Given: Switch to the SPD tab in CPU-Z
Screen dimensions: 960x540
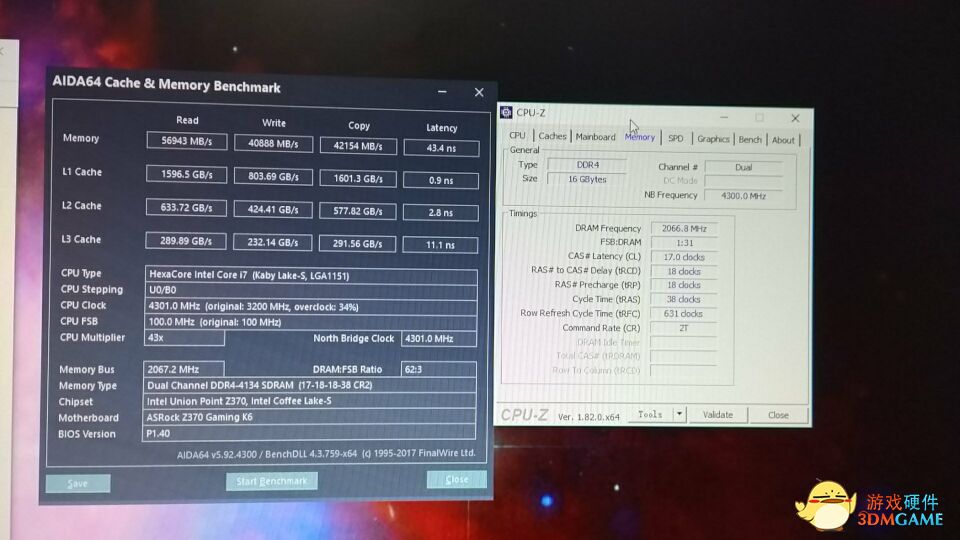Looking at the screenshot, I should 676,138.
